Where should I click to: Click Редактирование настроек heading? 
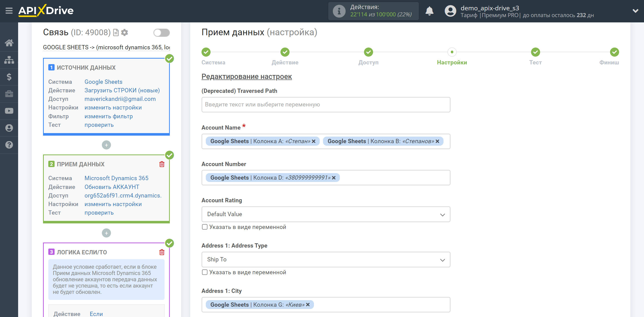[247, 76]
